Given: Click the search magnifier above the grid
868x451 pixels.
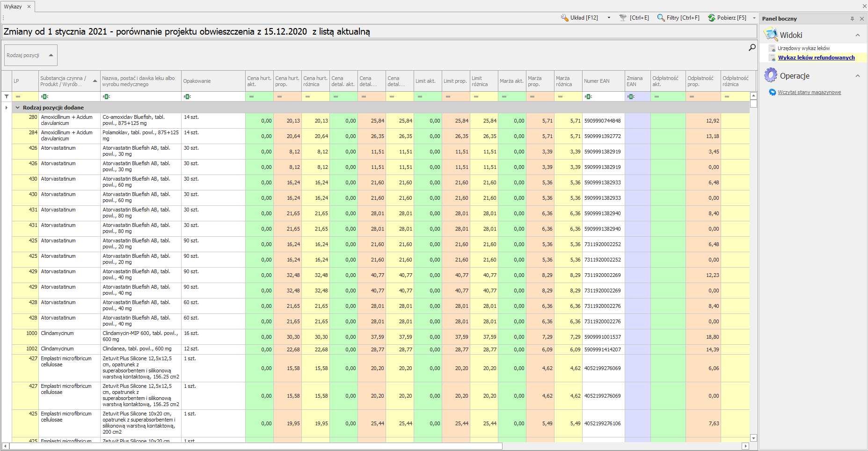Looking at the screenshot, I should point(752,47).
